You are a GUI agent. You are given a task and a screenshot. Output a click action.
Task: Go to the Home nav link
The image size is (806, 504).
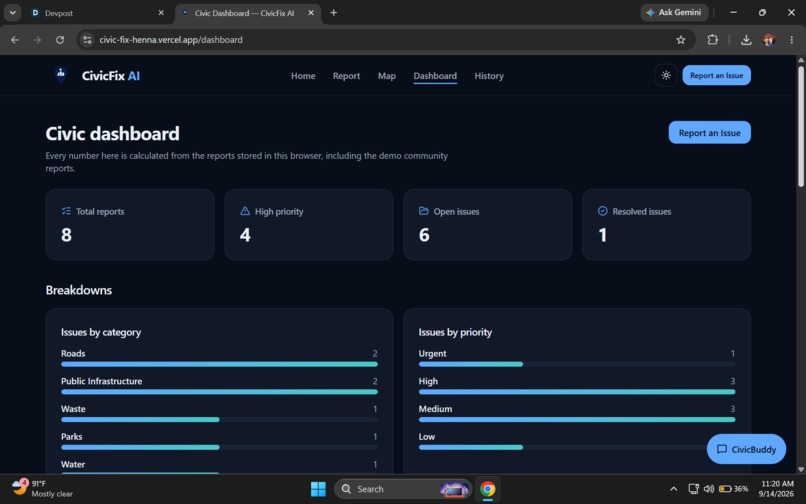[x=303, y=76]
